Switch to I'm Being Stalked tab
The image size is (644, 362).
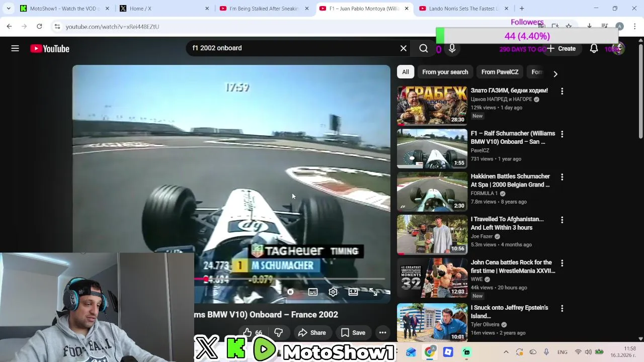click(x=264, y=9)
